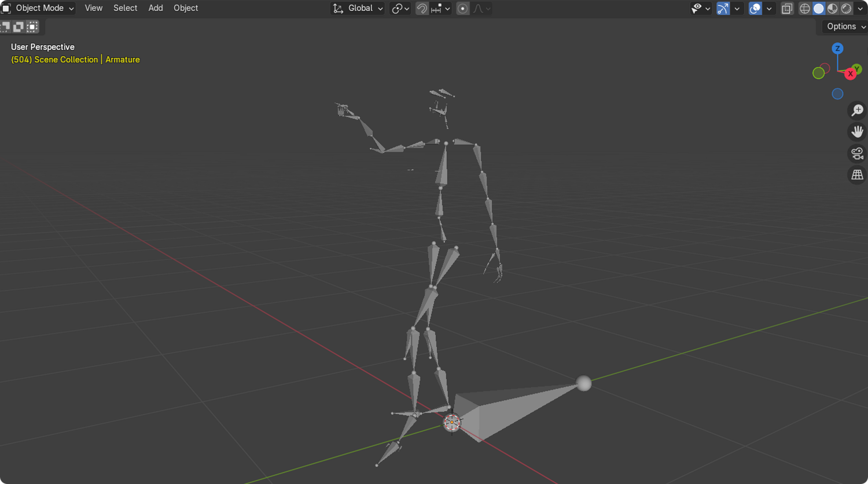Select the sphere tip of the large bone
The width and height of the screenshot is (868, 484).
pos(584,383)
